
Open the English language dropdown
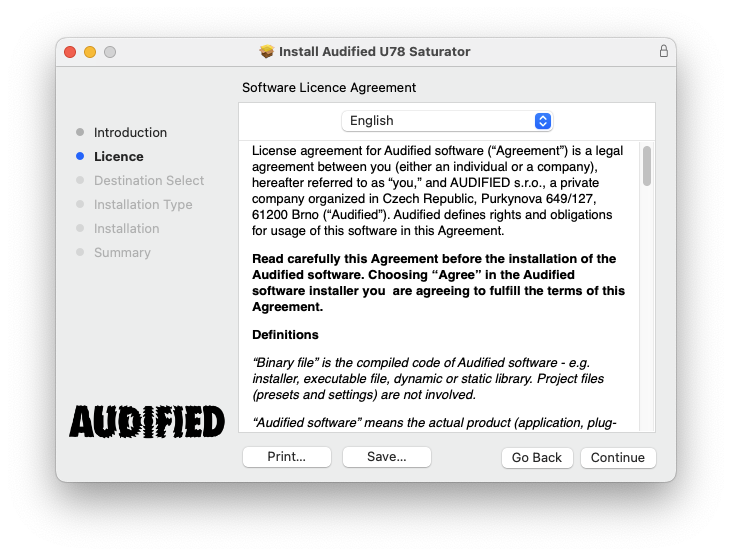446,121
